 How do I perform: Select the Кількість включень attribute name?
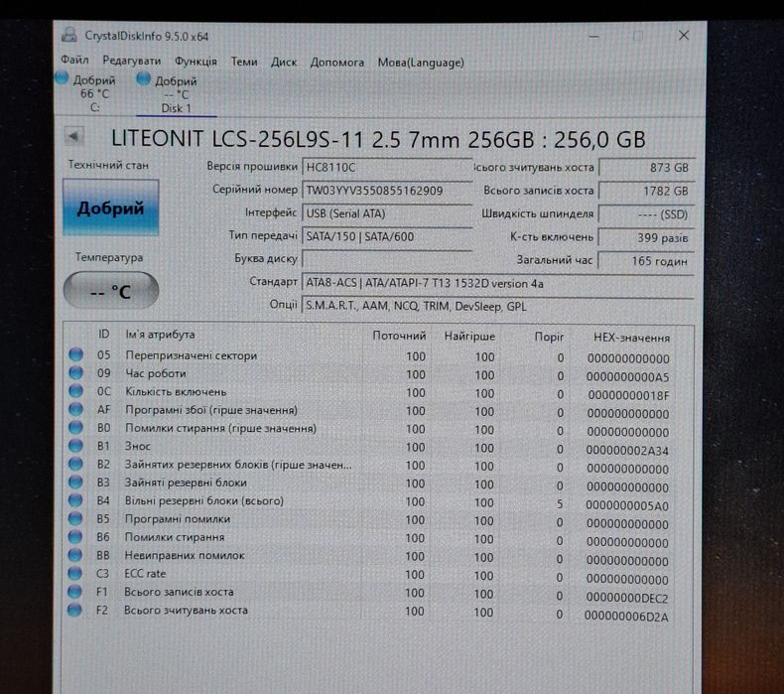point(176,391)
